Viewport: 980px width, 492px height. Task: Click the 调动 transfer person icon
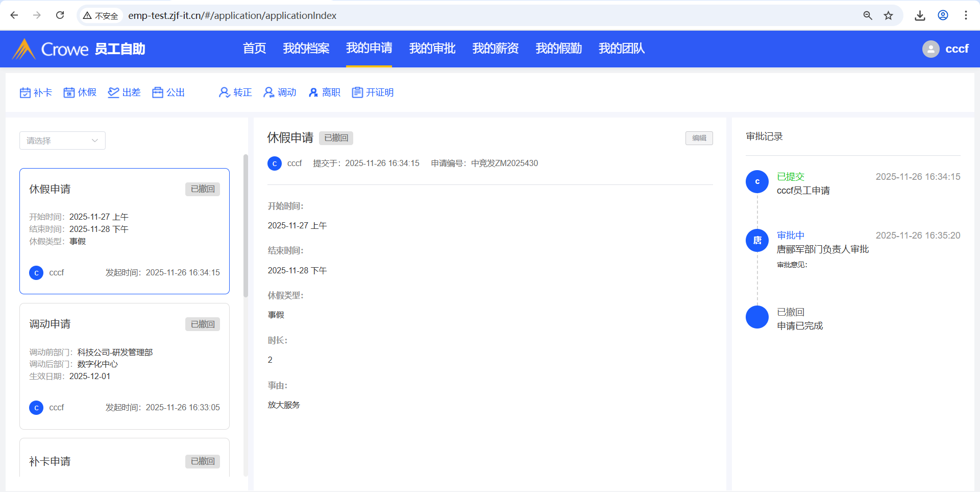click(x=268, y=92)
